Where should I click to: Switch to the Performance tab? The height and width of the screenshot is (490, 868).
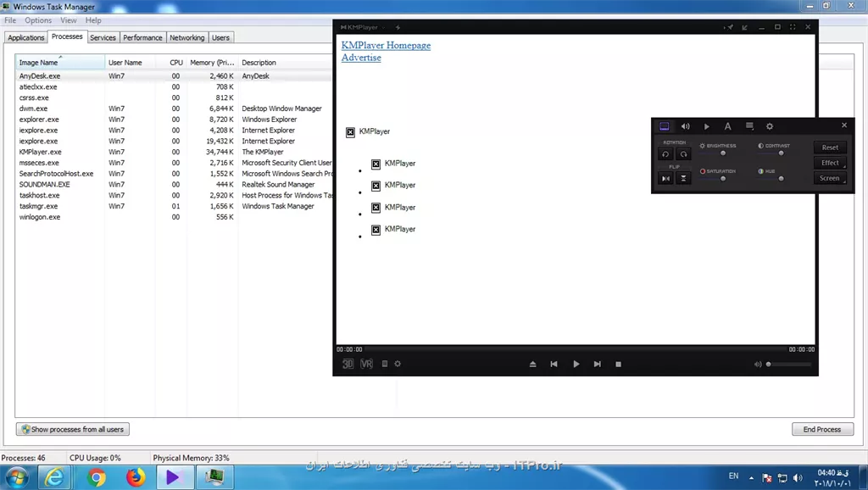pos(142,37)
